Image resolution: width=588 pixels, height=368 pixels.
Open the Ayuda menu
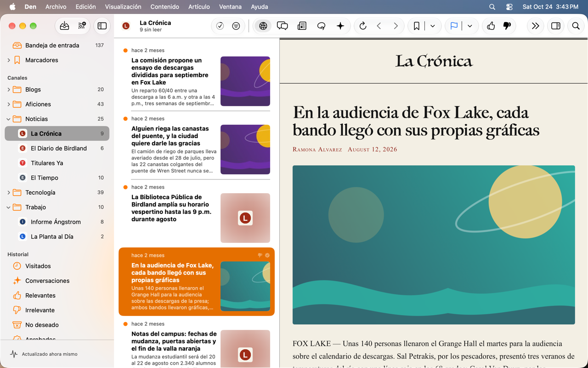260,7
